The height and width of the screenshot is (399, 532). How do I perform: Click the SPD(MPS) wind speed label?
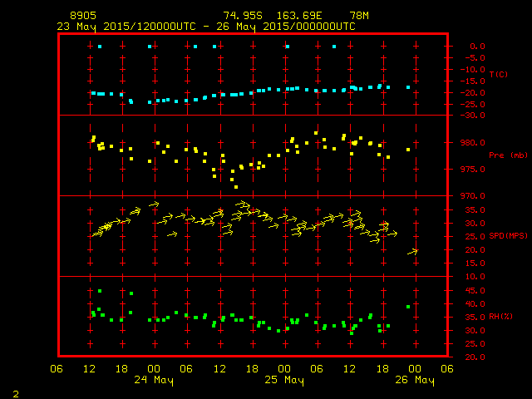(x=508, y=236)
